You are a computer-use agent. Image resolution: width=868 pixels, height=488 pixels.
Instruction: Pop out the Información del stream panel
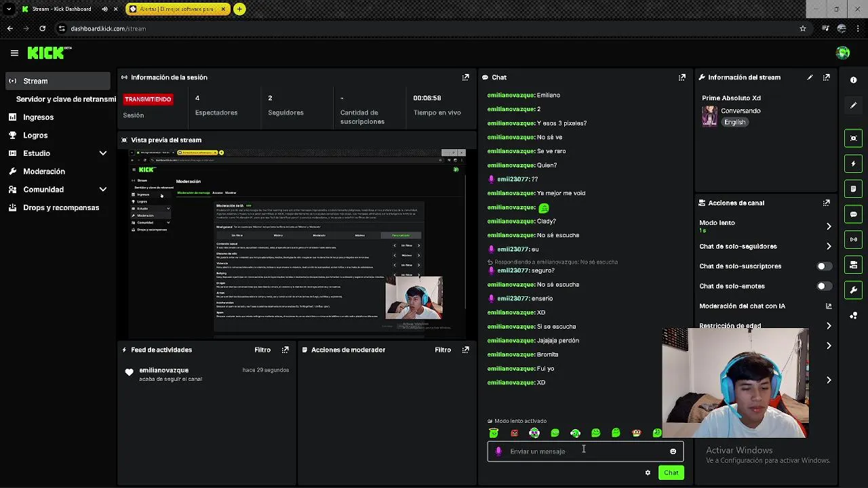pos(826,77)
